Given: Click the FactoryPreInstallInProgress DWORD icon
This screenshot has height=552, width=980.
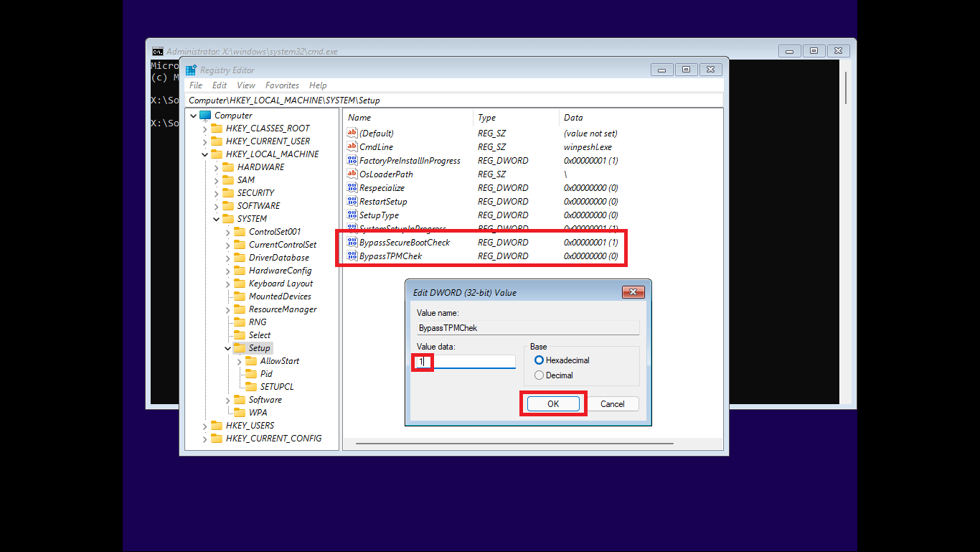Looking at the screenshot, I should tap(352, 160).
